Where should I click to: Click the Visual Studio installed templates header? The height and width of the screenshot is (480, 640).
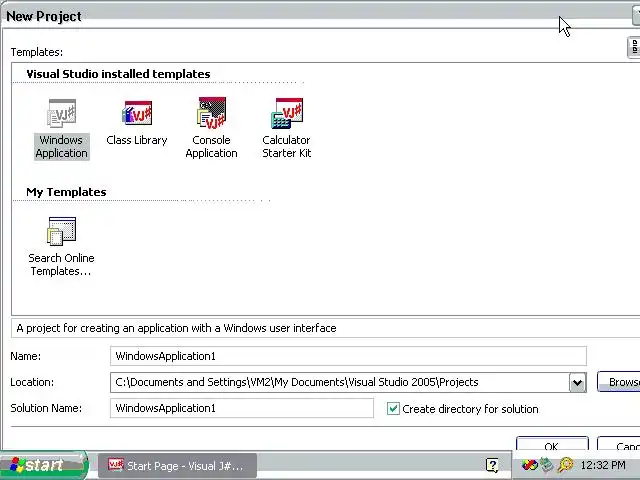118,74
